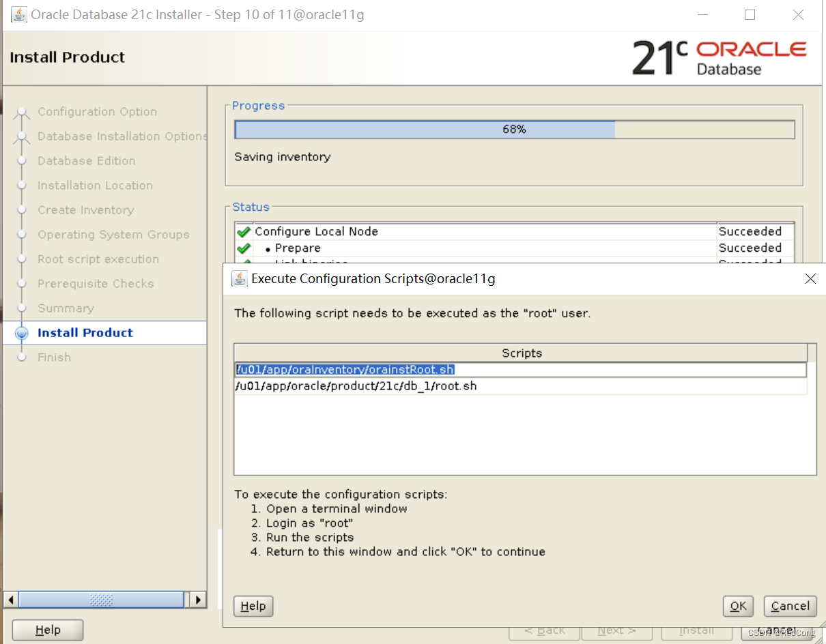Click the sidebar horizontal scrollbar thumb

[101, 600]
